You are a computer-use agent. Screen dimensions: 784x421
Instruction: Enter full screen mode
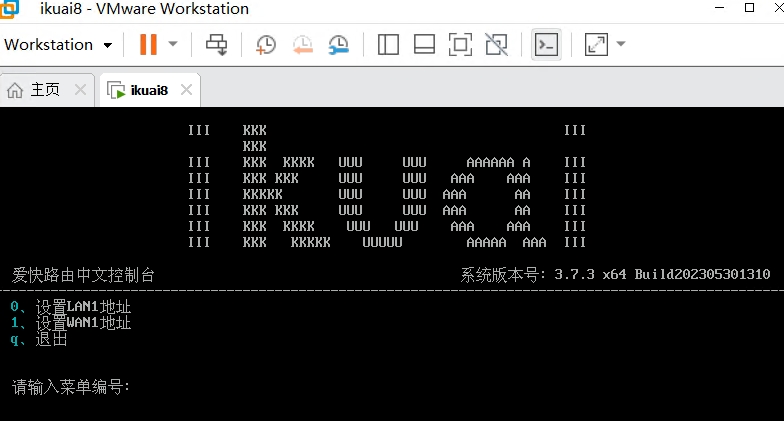coord(460,44)
